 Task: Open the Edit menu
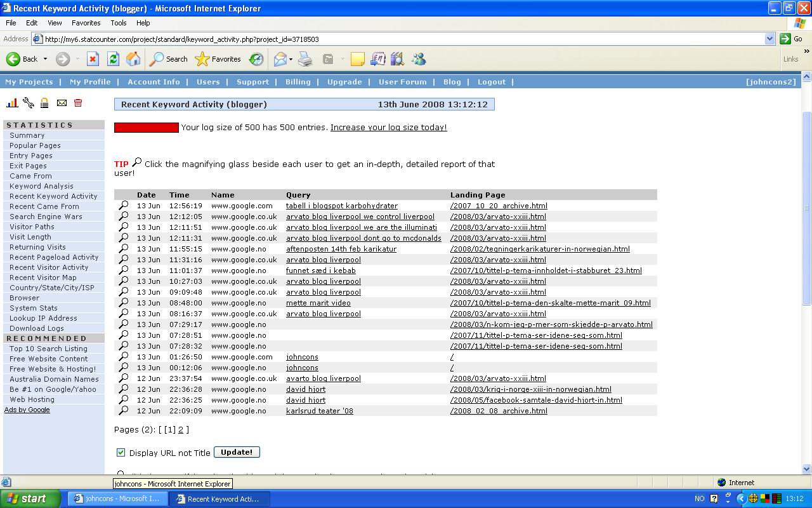[x=32, y=23]
